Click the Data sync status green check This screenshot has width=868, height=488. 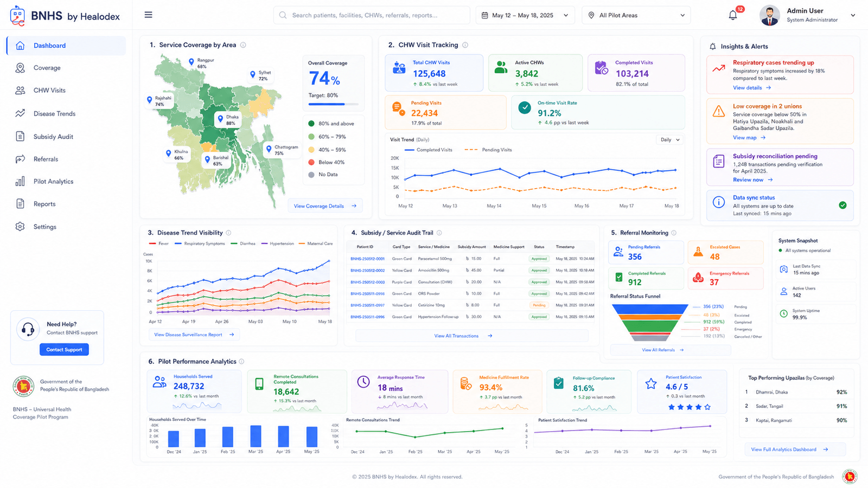pos(843,205)
